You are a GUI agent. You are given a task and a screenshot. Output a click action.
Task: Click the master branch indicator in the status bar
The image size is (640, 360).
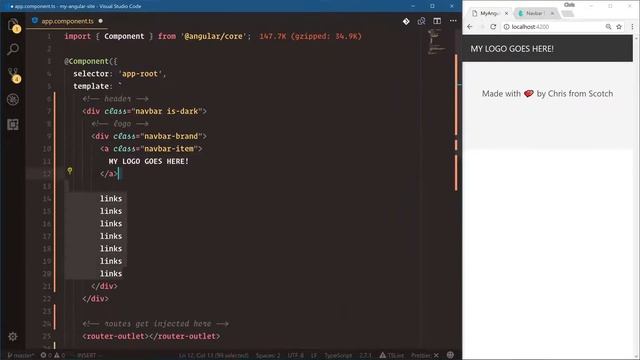click(x=21, y=356)
